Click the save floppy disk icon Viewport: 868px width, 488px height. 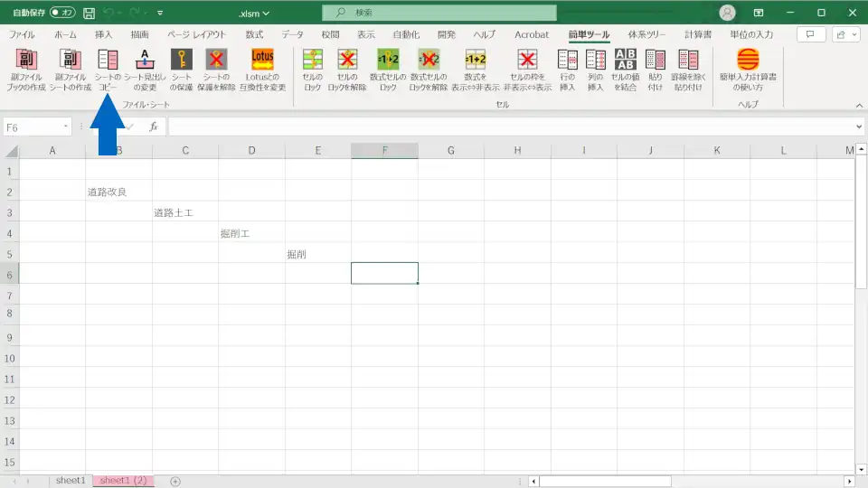89,13
